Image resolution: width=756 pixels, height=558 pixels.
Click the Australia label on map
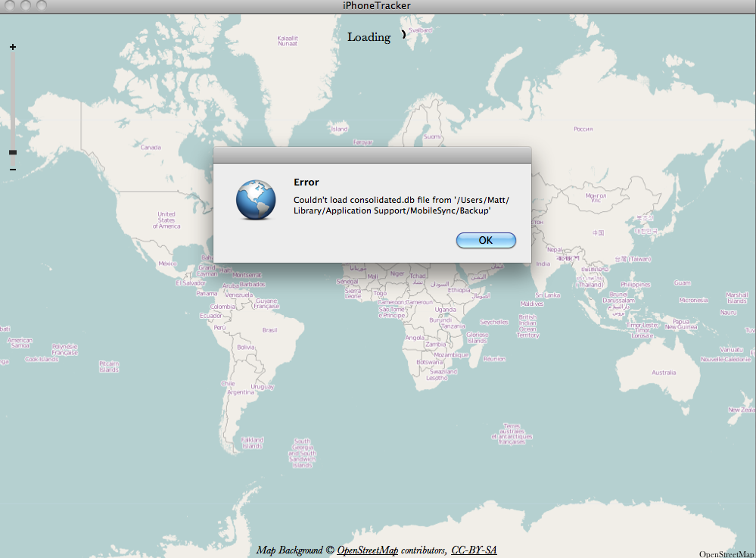[664, 373]
